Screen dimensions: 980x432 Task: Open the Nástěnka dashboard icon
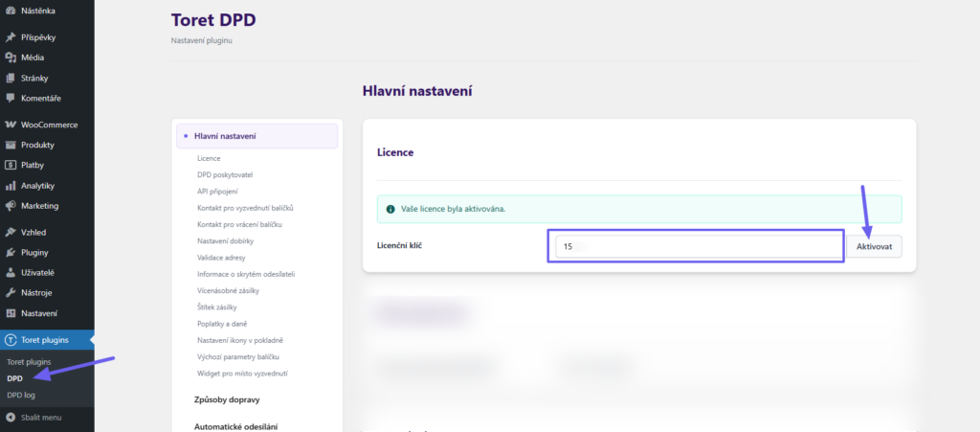tap(10, 11)
